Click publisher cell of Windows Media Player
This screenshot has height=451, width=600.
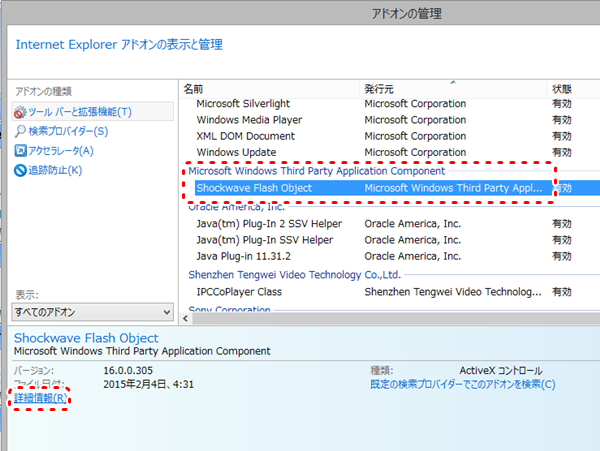pyautogui.click(x=415, y=120)
